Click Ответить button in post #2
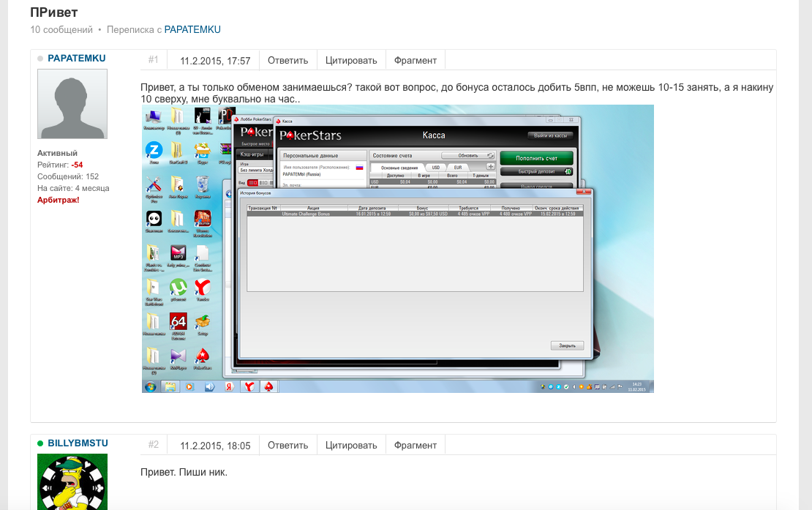 (x=288, y=446)
